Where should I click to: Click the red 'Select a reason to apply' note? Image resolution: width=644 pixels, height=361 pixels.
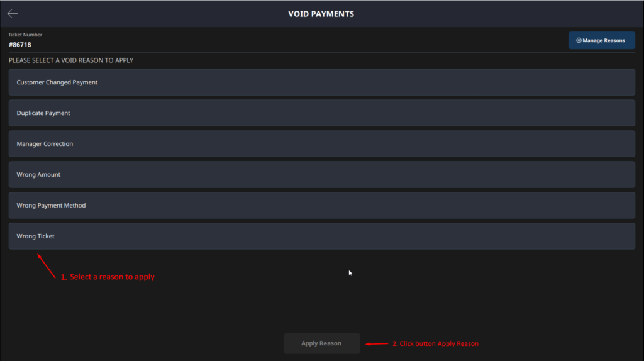(108, 277)
